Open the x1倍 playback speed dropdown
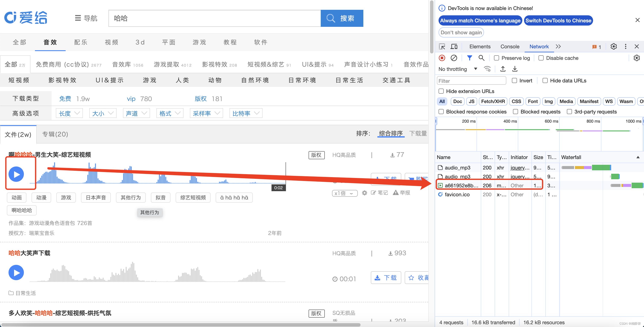Screen dimensions: 644x327 [345, 193]
